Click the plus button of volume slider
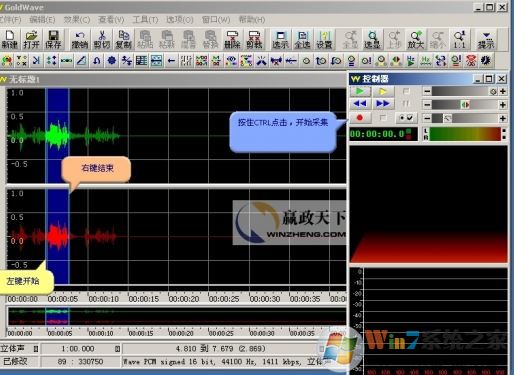This screenshot has width=514, height=375. [503, 91]
